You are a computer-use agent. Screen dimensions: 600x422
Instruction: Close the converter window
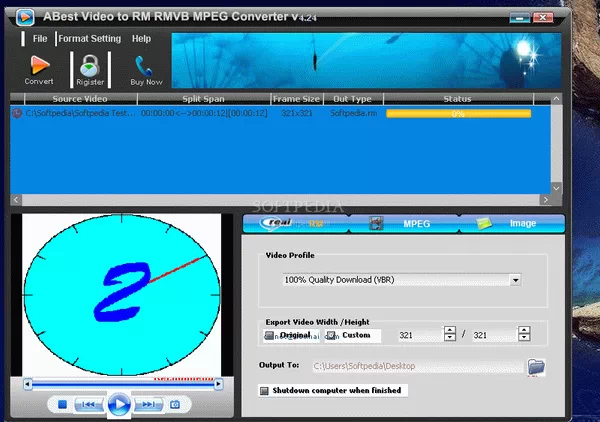coord(543,17)
